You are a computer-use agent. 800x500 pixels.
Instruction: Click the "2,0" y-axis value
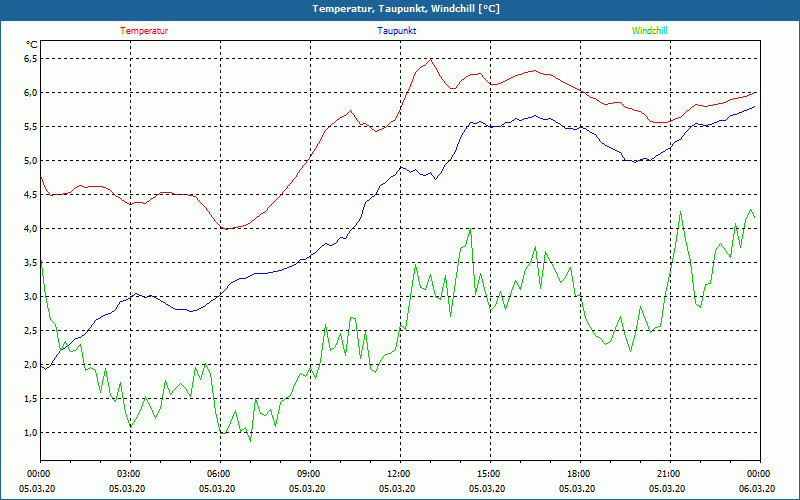pos(31,365)
